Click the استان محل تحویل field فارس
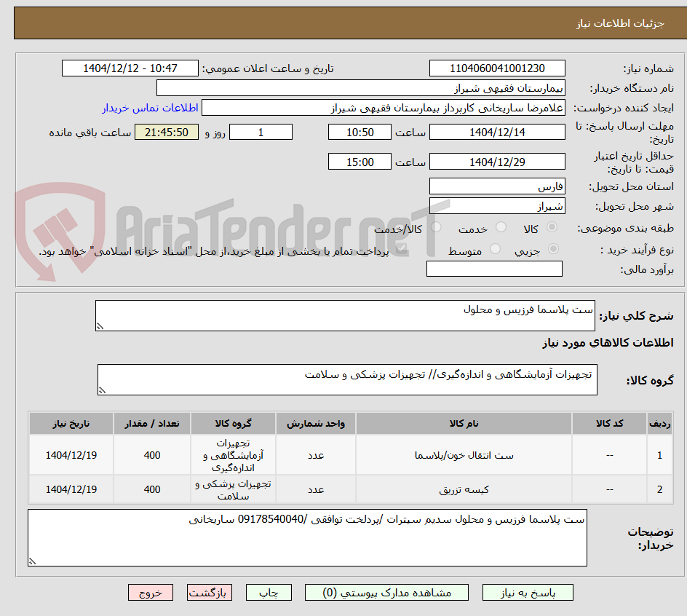Screen dimensions: 687x616 [497, 186]
